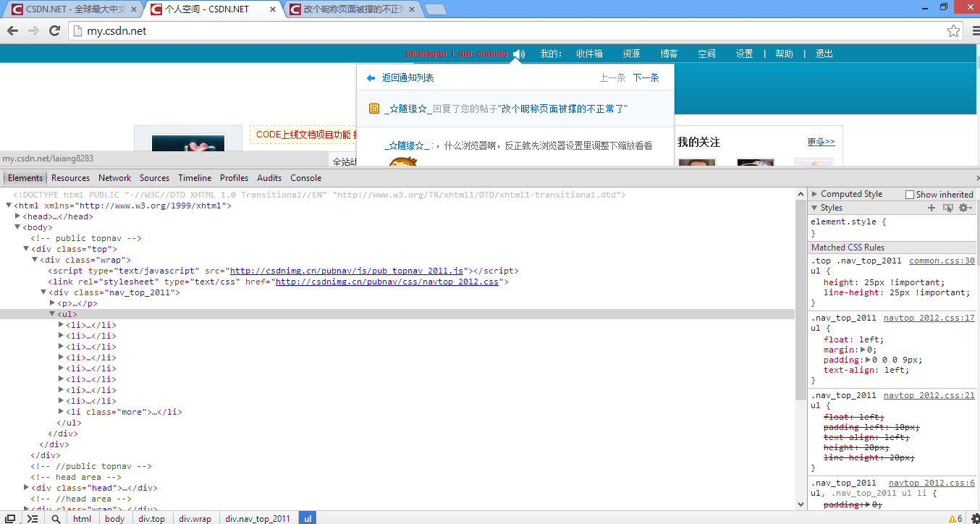
Task: Toggle element state with dotted-cursor icon
Action: click(x=948, y=208)
